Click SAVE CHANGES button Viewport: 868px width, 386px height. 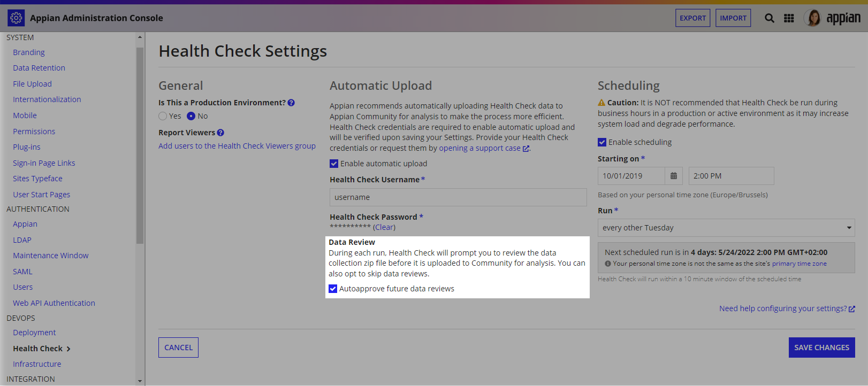[x=821, y=348]
